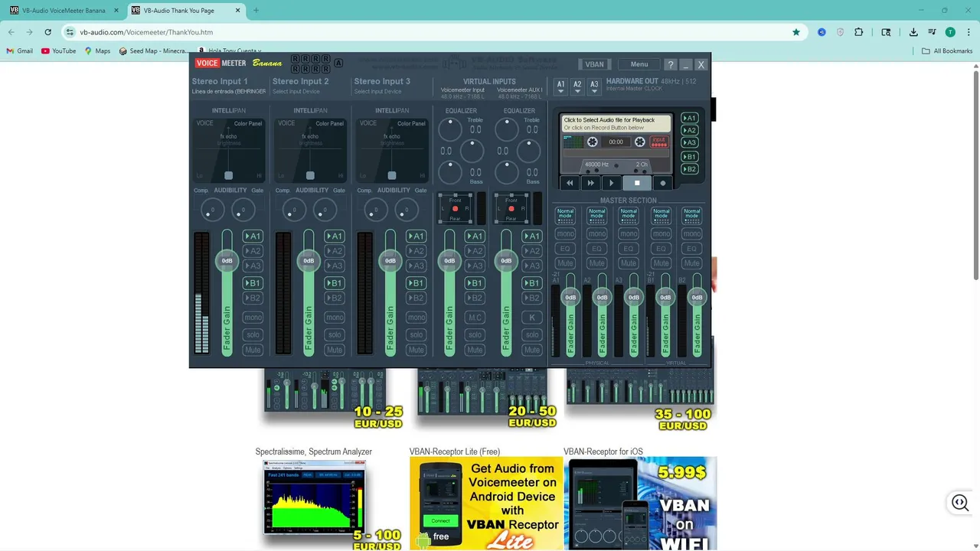The image size is (980, 551).
Task: Expand the A3 hardware out dropdown
Action: (x=594, y=87)
